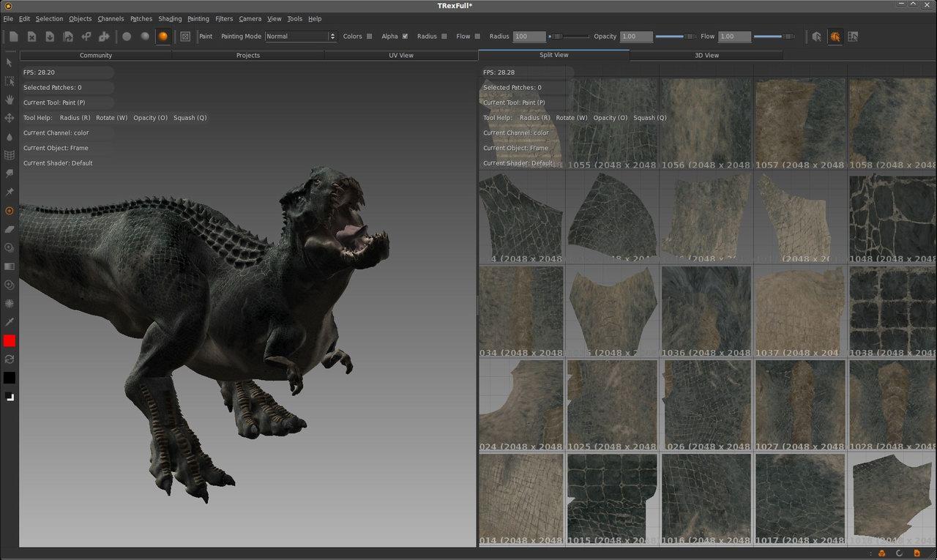The height and width of the screenshot is (560, 937).
Task: Pick the Eyedropper color picker tool
Action: point(10,321)
